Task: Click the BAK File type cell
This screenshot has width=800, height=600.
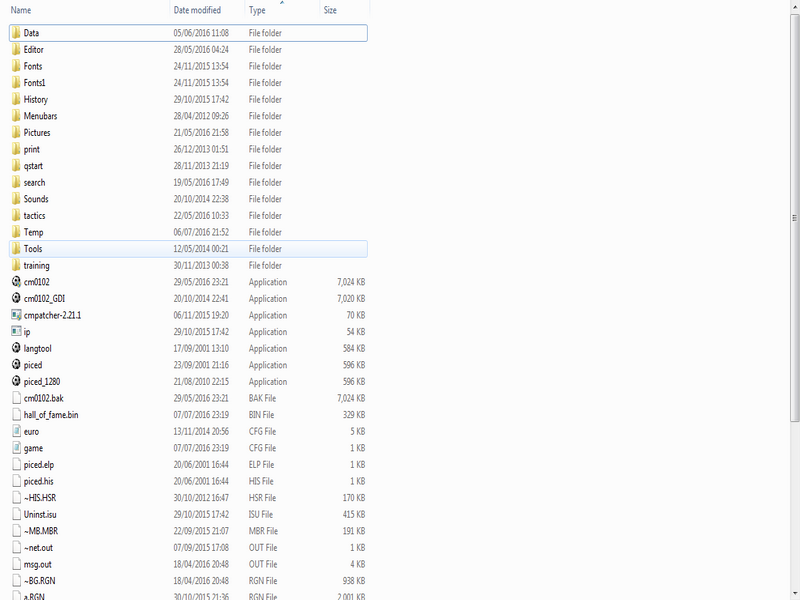Action: pos(263,398)
